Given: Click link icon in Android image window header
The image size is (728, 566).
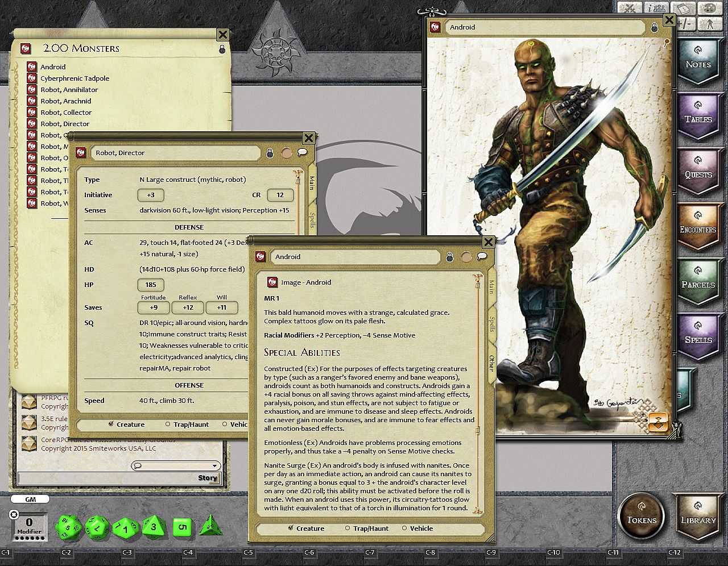Looking at the screenshot, I should coord(435,27).
